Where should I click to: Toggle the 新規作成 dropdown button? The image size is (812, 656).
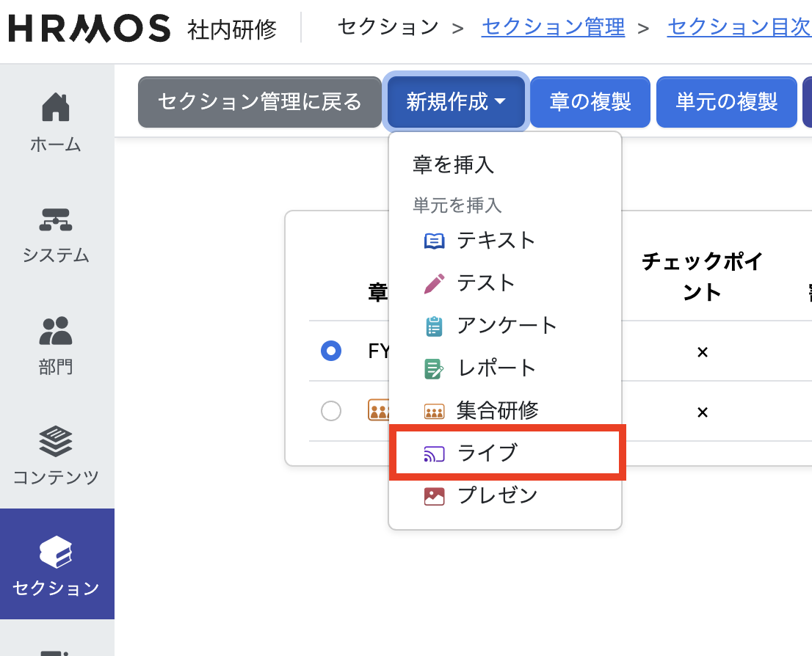(456, 102)
